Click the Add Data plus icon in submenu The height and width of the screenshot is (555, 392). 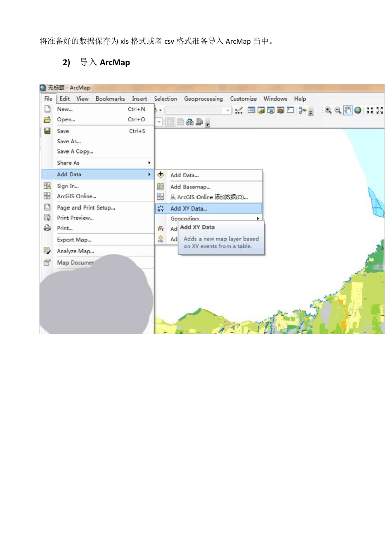pos(161,175)
